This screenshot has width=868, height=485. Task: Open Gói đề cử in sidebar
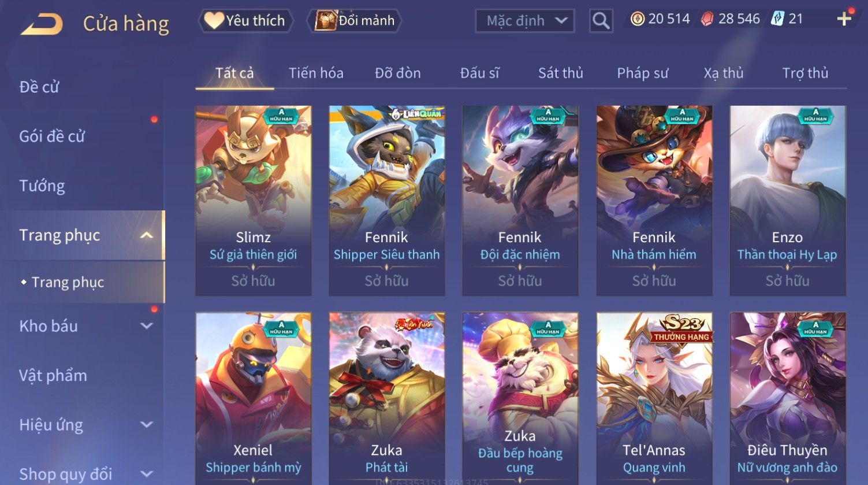click(x=52, y=136)
